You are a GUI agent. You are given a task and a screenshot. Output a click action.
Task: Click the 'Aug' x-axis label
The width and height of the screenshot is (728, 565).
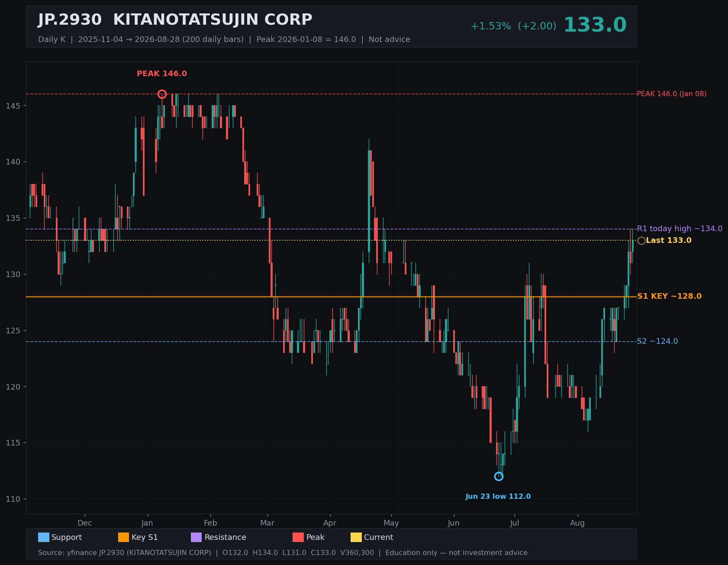(577, 523)
